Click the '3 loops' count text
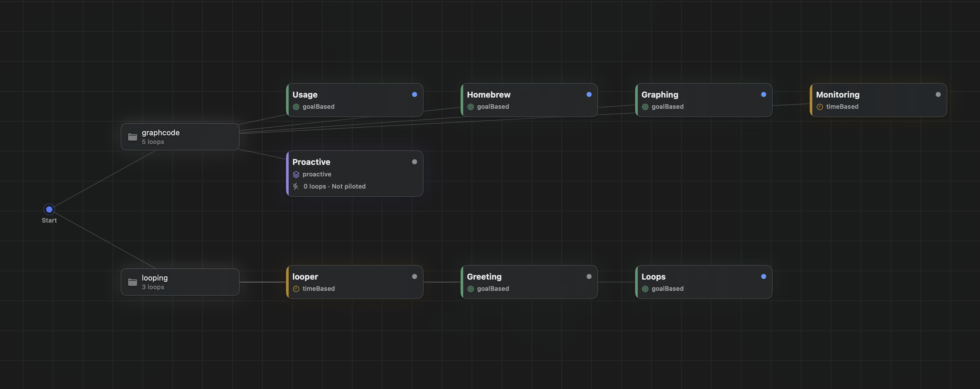 pyautogui.click(x=153, y=287)
